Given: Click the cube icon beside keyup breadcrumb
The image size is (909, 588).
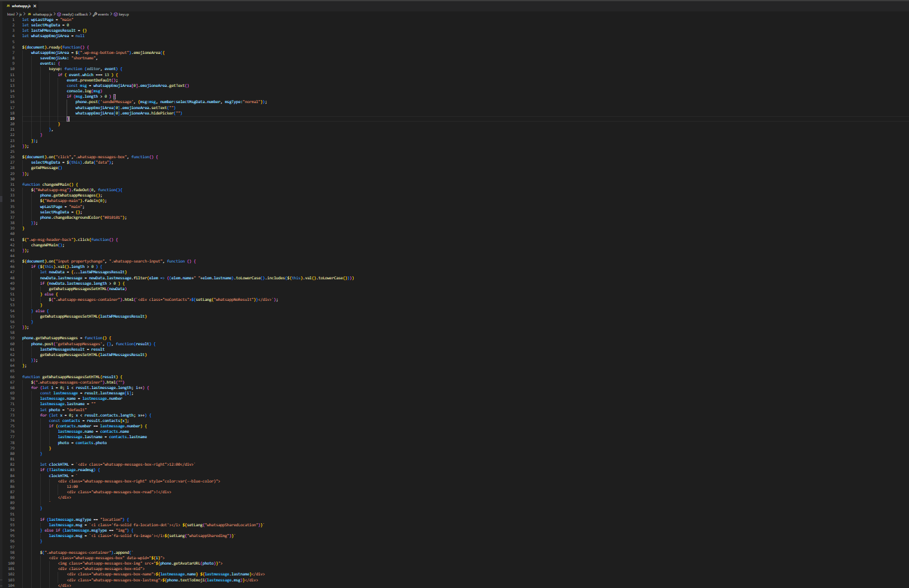Looking at the screenshot, I should (116, 14).
